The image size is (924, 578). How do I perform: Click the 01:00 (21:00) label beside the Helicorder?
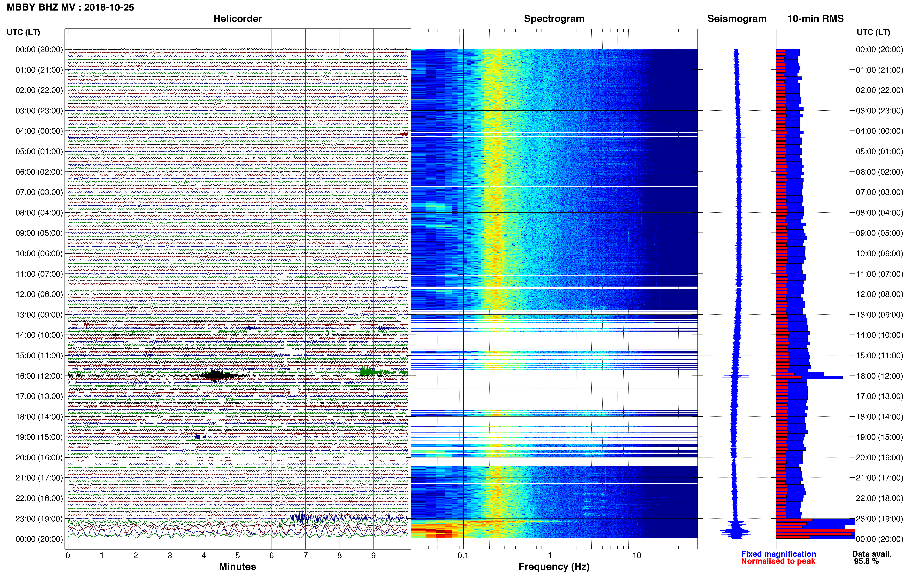coord(39,70)
